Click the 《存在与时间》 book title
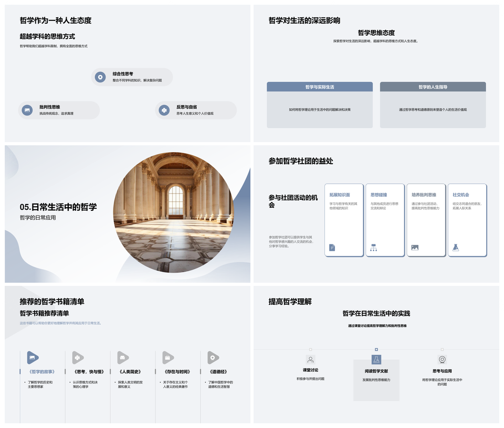This screenshot has width=504, height=428. (x=171, y=372)
